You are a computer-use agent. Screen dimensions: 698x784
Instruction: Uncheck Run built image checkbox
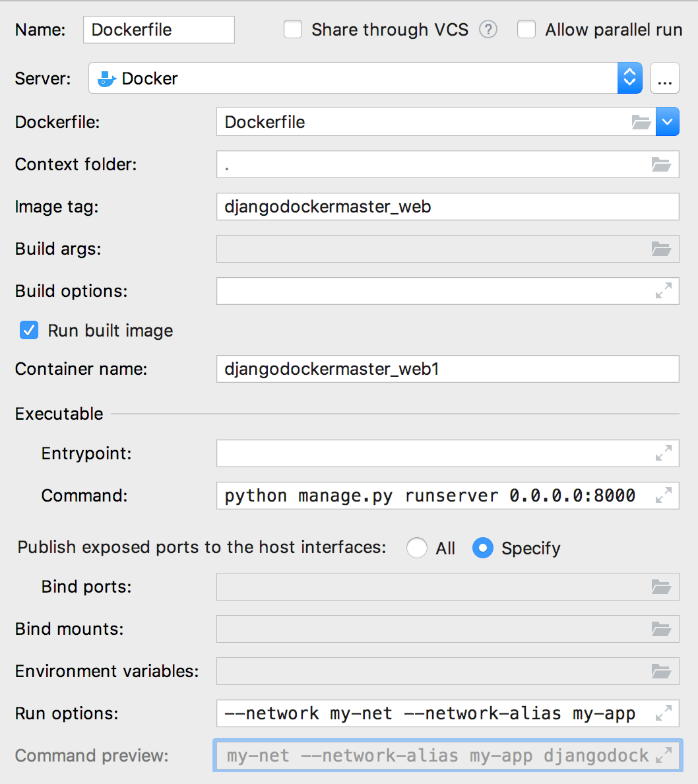coord(29,331)
